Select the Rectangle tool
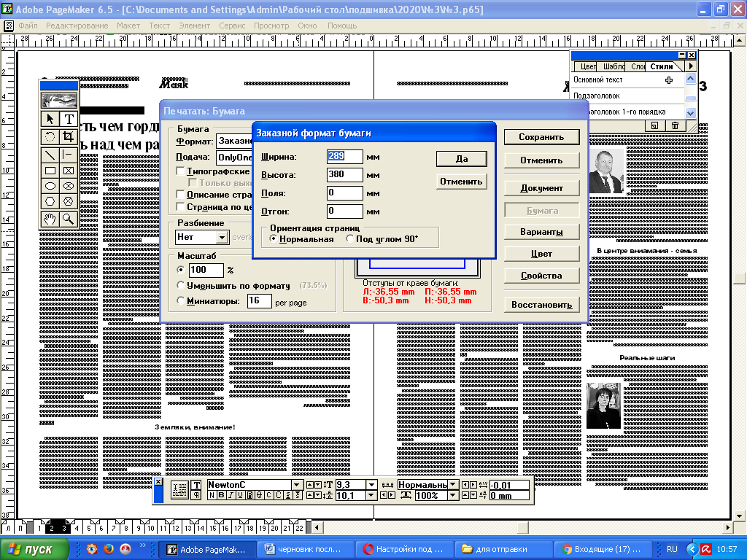This screenshot has width=747, height=560. coord(50,171)
